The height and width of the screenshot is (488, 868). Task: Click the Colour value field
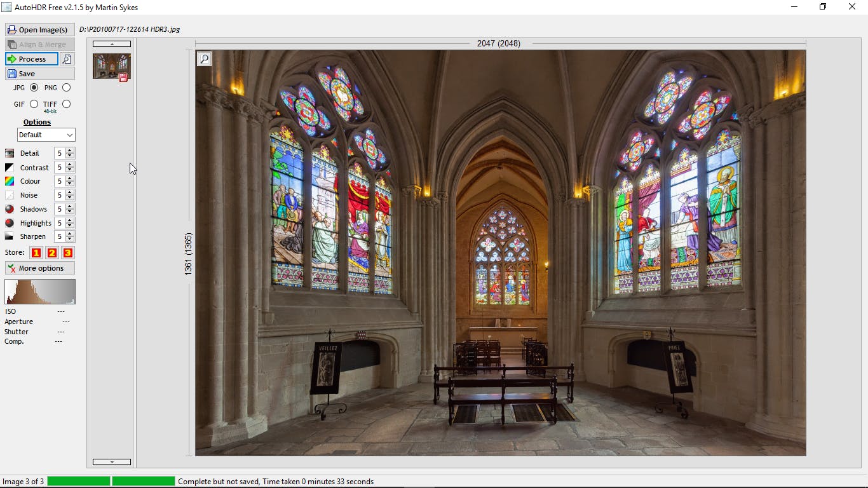pyautogui.click(x=60, y=181)
